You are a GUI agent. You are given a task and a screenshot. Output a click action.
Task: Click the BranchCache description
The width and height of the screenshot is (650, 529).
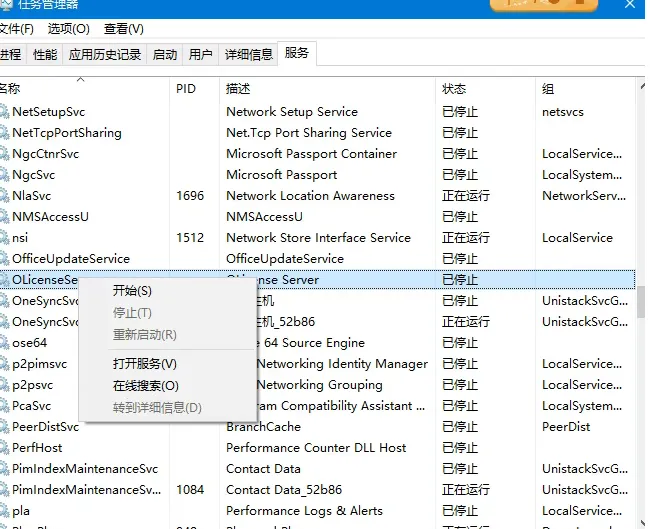click(x=264, y=427)
